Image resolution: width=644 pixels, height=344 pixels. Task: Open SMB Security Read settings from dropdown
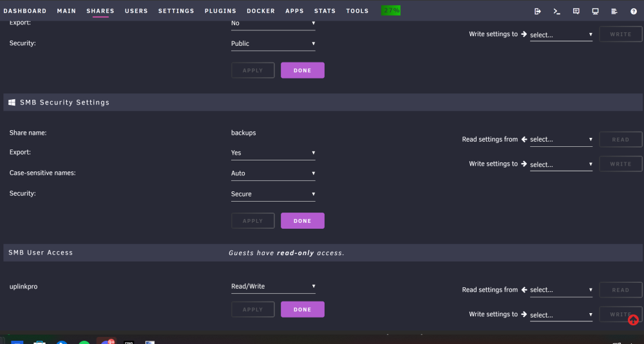click(x=561, y=140)
